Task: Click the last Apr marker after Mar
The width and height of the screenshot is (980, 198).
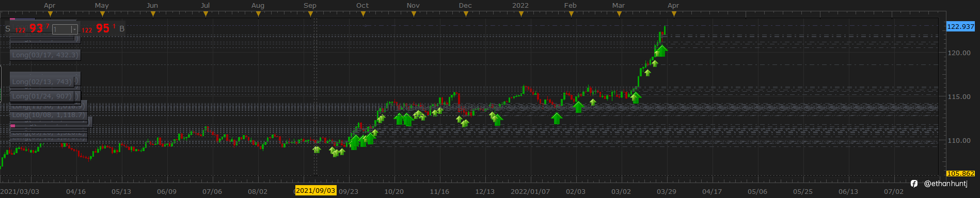Action: [x=673, y=6]
